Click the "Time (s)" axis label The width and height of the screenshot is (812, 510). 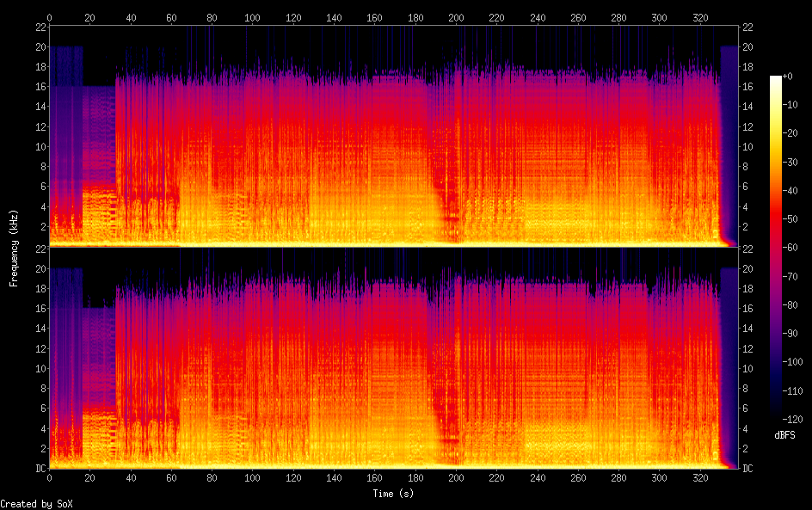[395, 494]
